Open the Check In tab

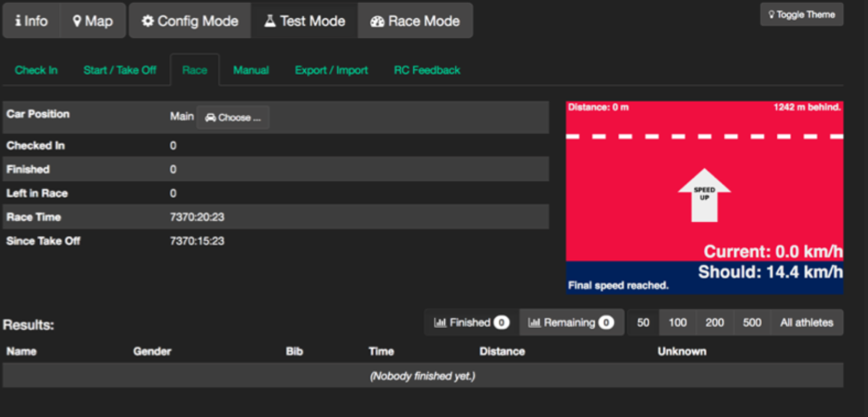tap(36, 70)
